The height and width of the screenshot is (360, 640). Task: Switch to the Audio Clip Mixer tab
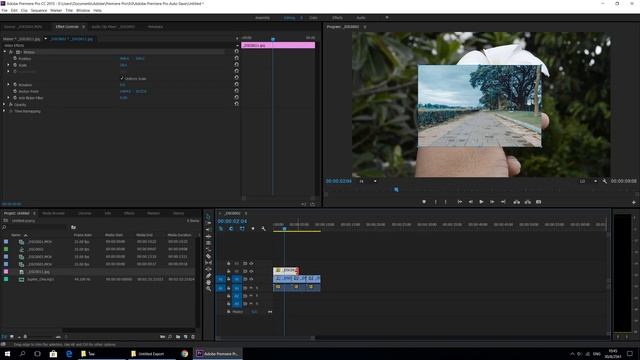(113, 27)
